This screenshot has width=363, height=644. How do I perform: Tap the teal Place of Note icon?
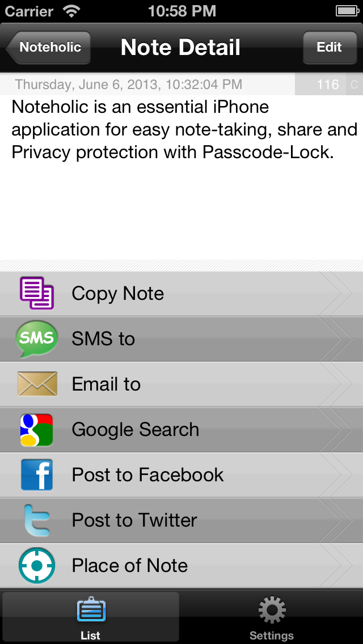tap(37, 566)
